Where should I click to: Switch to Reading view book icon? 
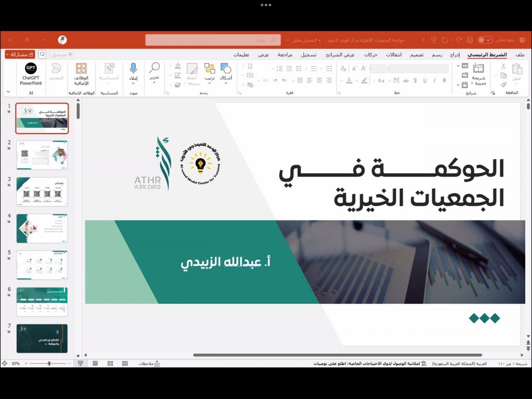pos(95,363)
